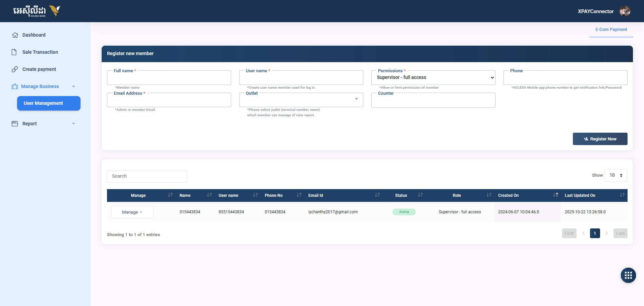
Task: Click the Dashboard home icon
Action: (15, 35)
